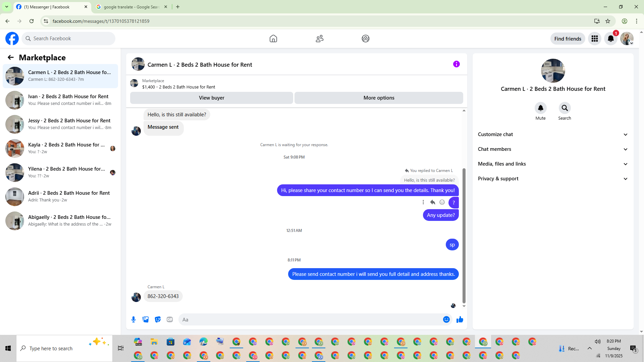Open Adrii conversation in the list
This screenshot has width=644, height=362.
click(60, 197)
